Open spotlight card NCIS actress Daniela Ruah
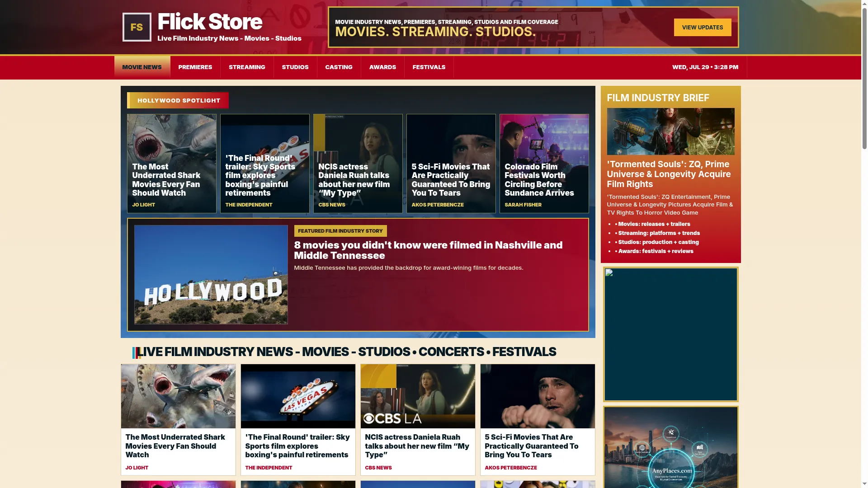 pos(358,164)
